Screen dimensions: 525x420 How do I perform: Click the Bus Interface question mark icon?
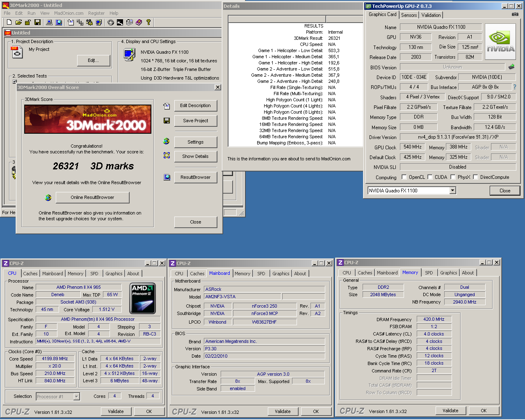pos(515,87)
